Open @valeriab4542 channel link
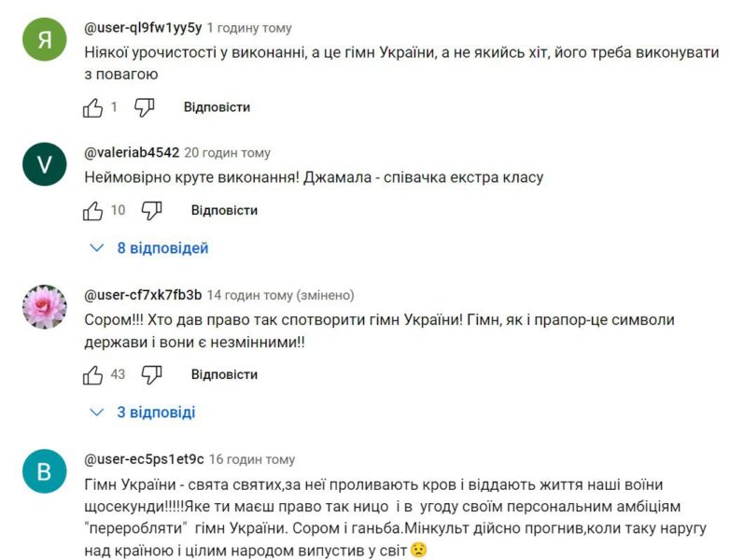 pyautogui.click(x=132, y=153)
